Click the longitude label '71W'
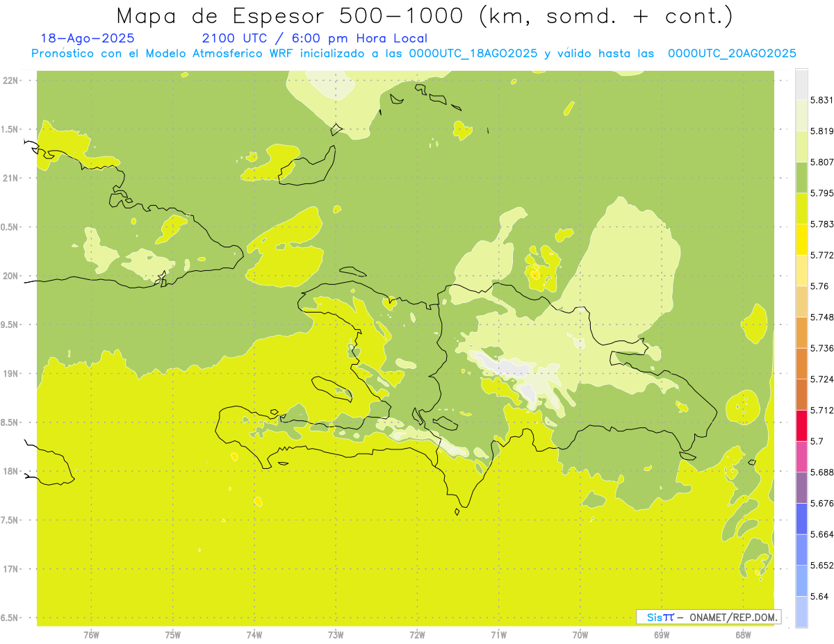The height and width of the screenshot is (644, 834). tap(498, 634)
